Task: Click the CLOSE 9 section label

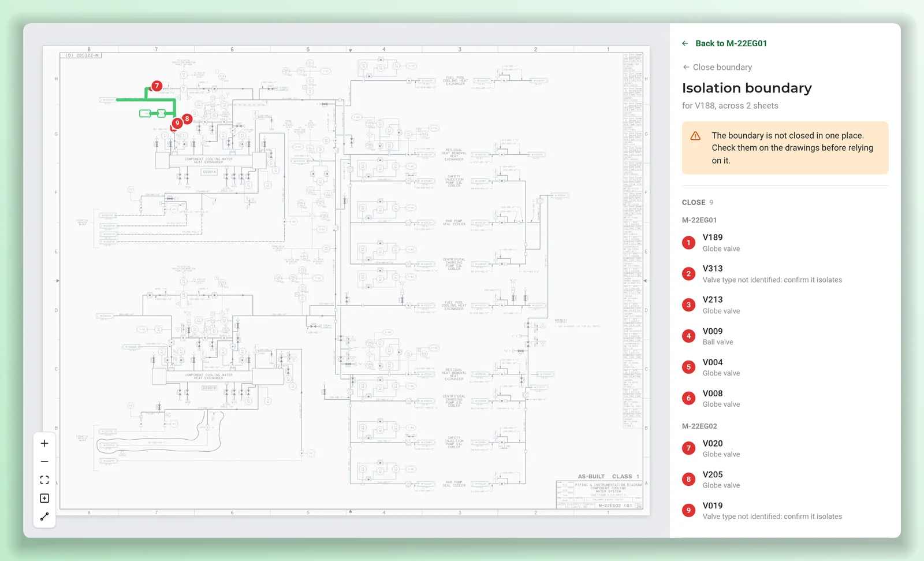Action: [x=698, y=202]
